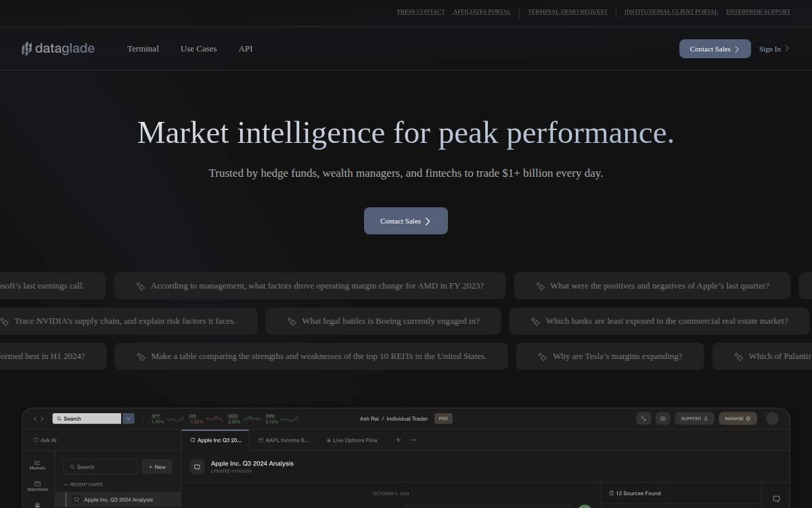This screenshot has width=812, height=508.
Task: Open the Terminal Demo Request link
Action: [568, 12]
